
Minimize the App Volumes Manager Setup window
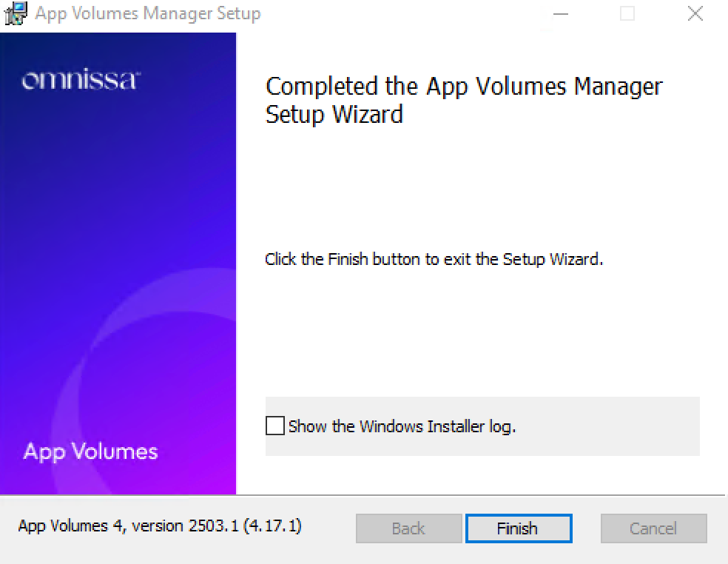560,14
